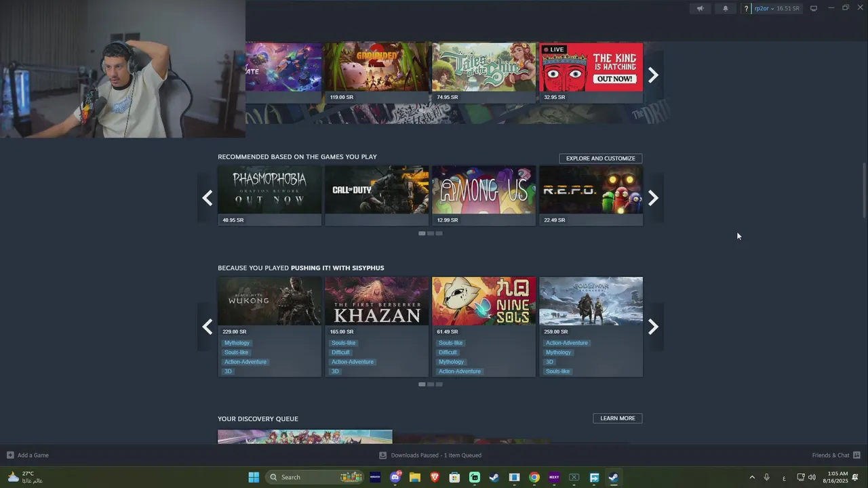Click the 3D tag under Wukong
The image size is (868, 488).
pos(228,371)
